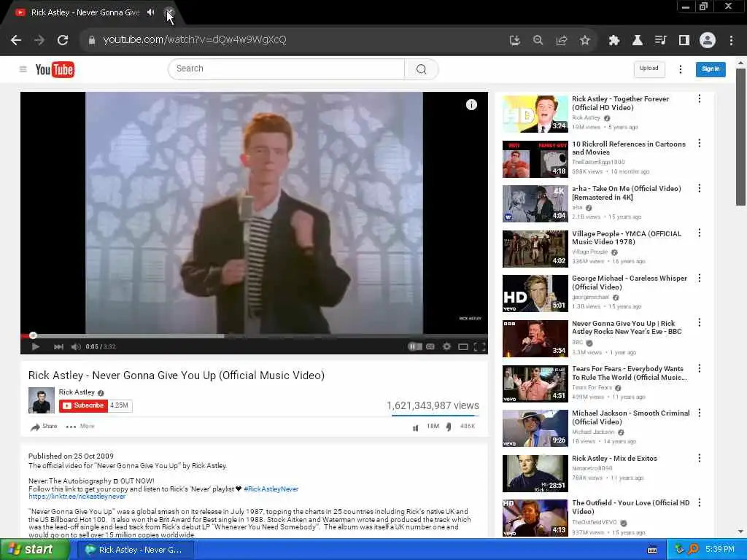Open The Outfield - Your Love title
This screenshot has width=747, height=560.
point(631,507)
